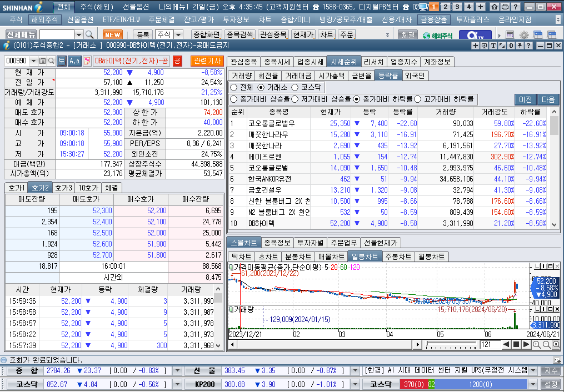Image resolution: width=564 pixels, height=392 pixels.
Task: Switch to virtual screen 3
Action: [457, 7]
